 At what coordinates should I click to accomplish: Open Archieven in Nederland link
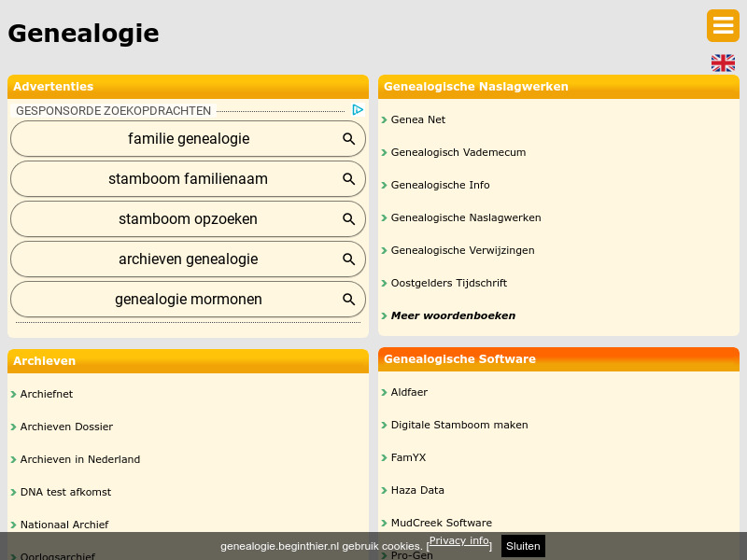pos(80,459)
